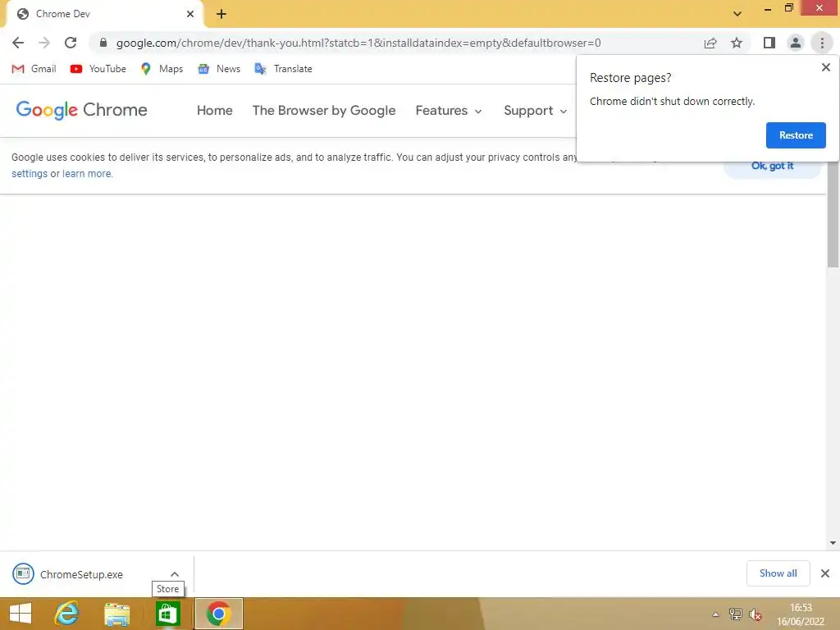Open the profile avatar menu
This screenshot has width=840, height=630.
[x=796, y=43]
